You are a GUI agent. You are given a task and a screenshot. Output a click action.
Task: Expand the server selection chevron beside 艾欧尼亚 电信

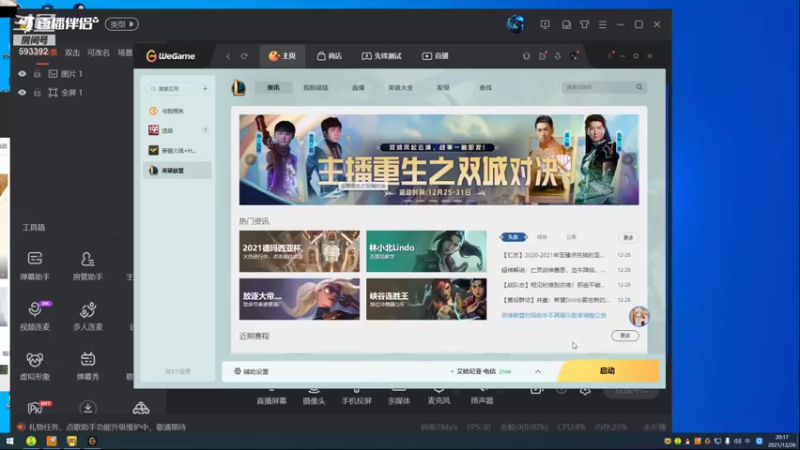click(x=538, y=371)
